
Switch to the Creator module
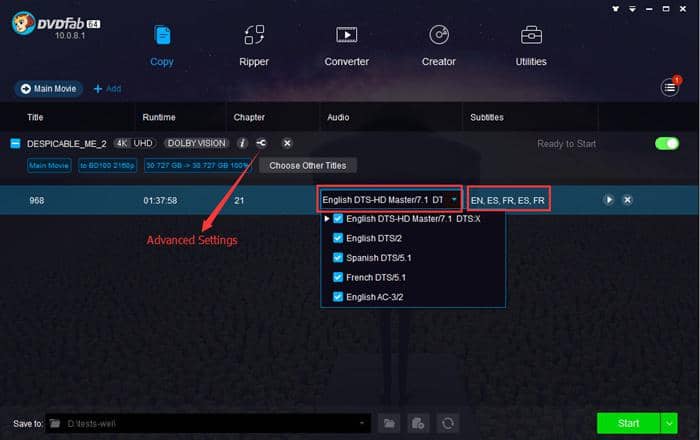click(x=439, y=46)
